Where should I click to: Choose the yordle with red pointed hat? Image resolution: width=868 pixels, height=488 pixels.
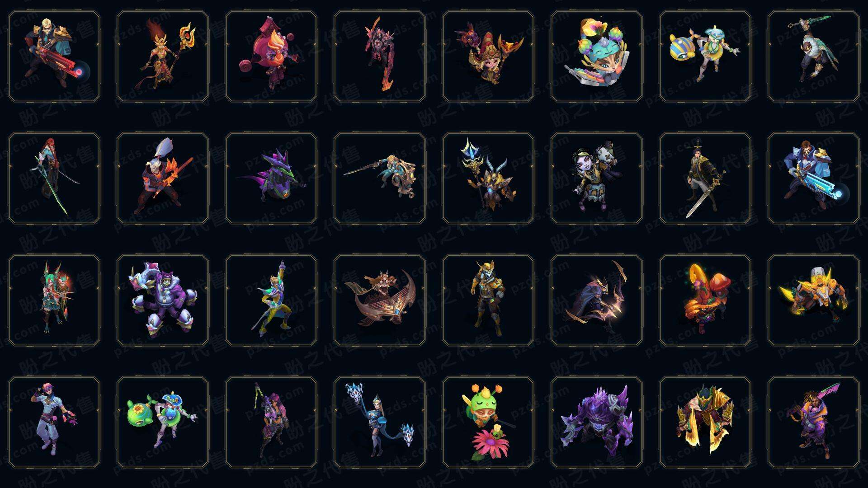[488, 56]
